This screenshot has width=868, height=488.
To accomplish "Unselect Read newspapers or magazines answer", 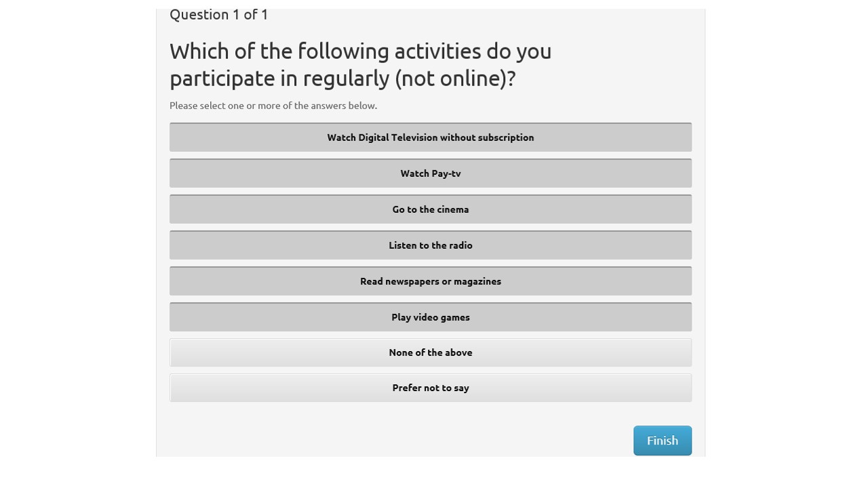I will [x=430, y=281].
